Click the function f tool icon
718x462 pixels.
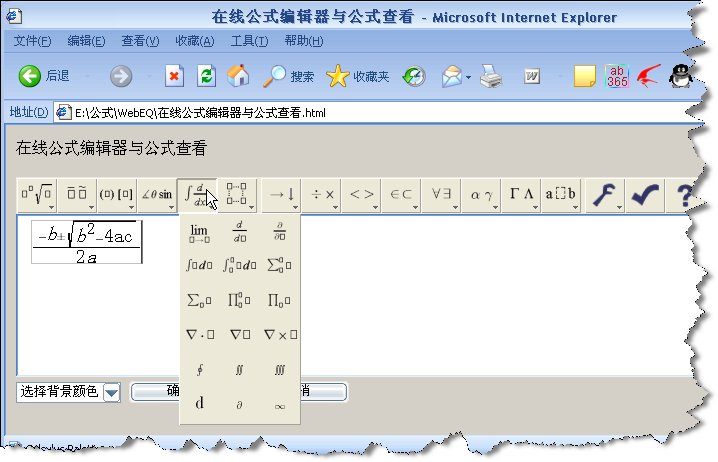[x=604, y=195]
